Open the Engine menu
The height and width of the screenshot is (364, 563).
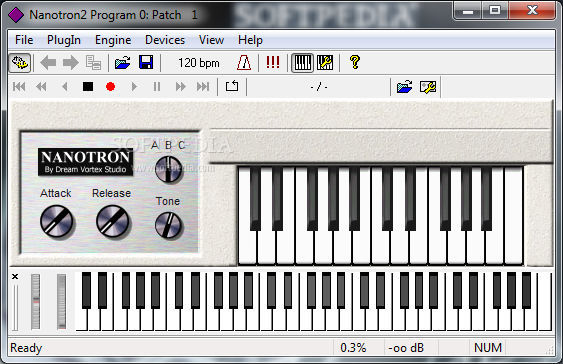[113, 40]
